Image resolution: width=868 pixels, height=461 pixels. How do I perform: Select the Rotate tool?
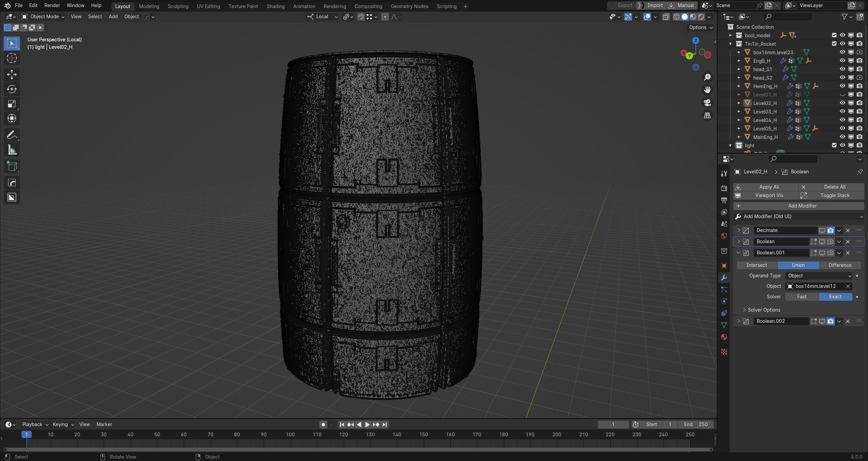pos(12,89)
